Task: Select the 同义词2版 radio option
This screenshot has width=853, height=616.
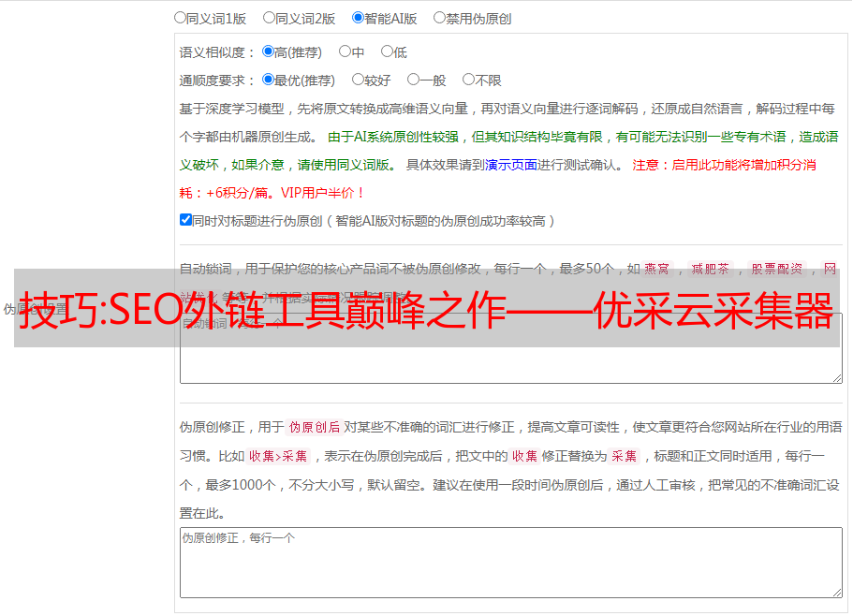Action: (x=269, y=18)
